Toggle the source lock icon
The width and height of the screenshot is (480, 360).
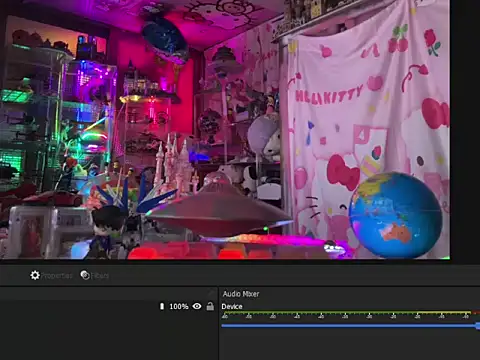coord(210,306)
